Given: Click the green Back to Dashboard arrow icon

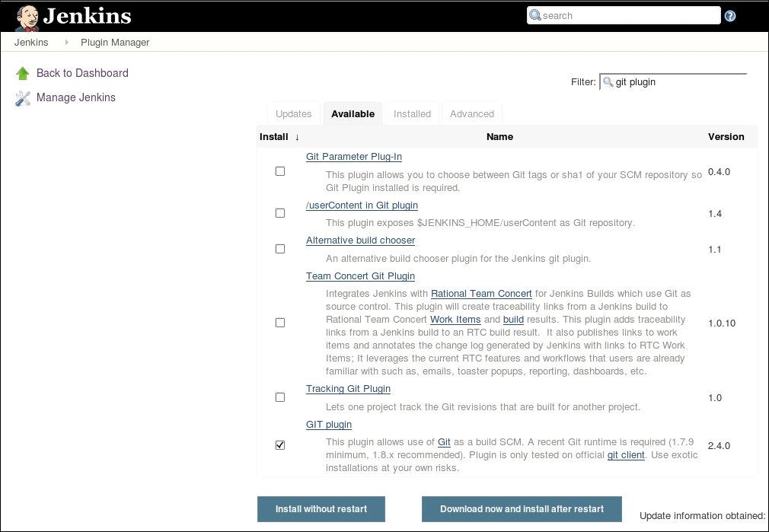Looking at the screenshot, I should [23, 74].
